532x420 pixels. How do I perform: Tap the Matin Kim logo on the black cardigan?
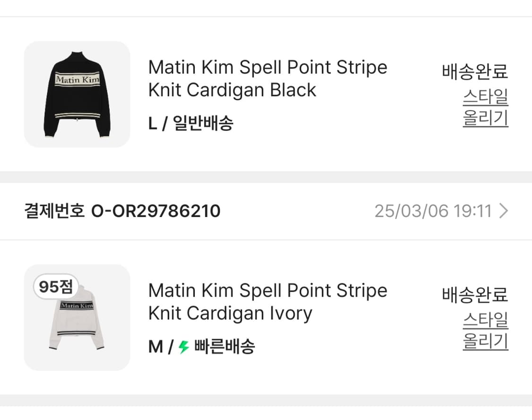coord(77,79)
